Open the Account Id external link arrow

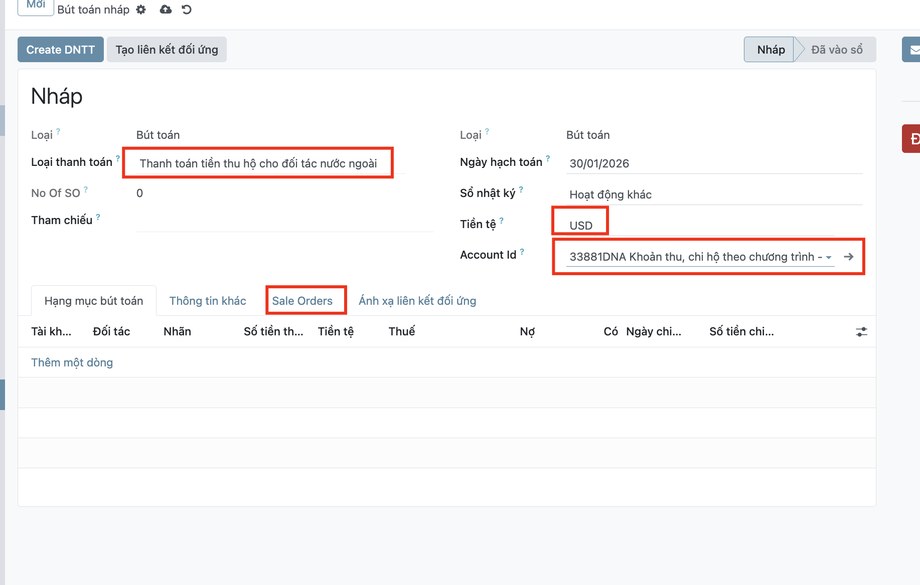(848, 256)
